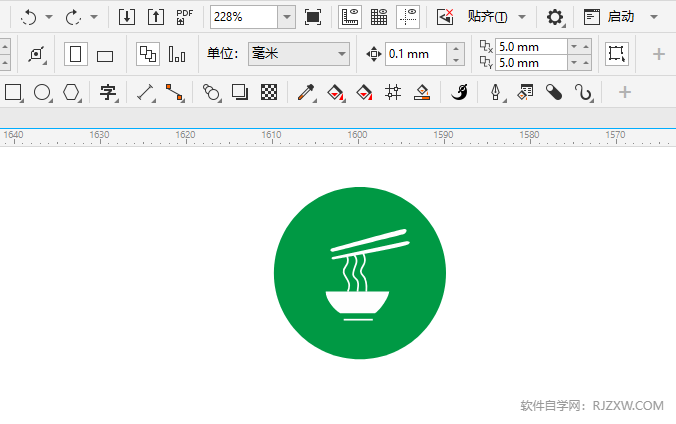
Task: Open the undo history dropdown arrow
Action: (x=49, y=17)
